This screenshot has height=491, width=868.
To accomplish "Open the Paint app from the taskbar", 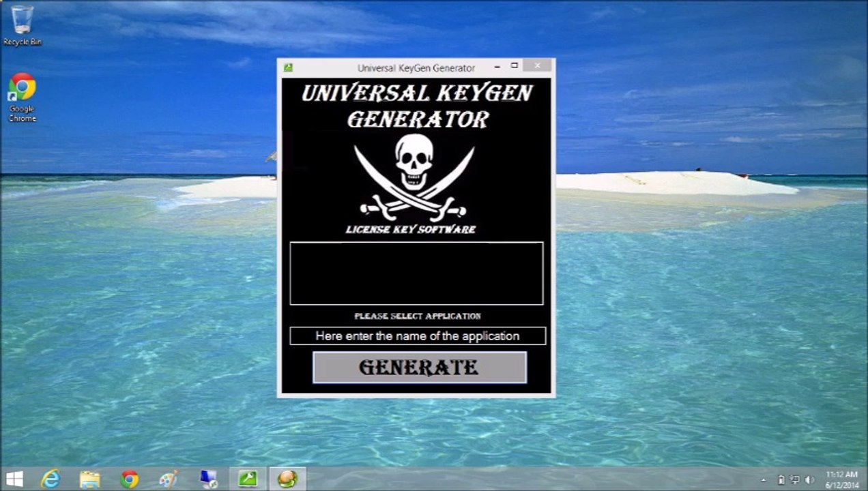I will click(x=169, y=479).
